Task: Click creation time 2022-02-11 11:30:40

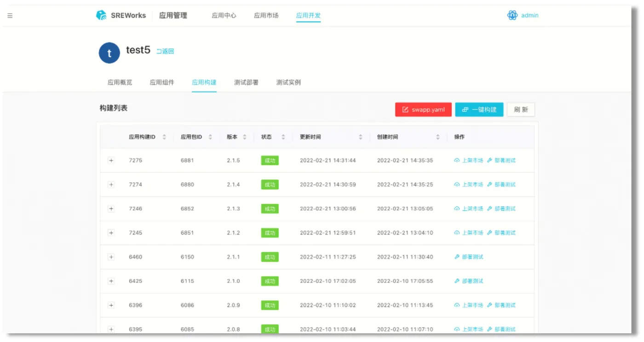Action: point(405,257)
